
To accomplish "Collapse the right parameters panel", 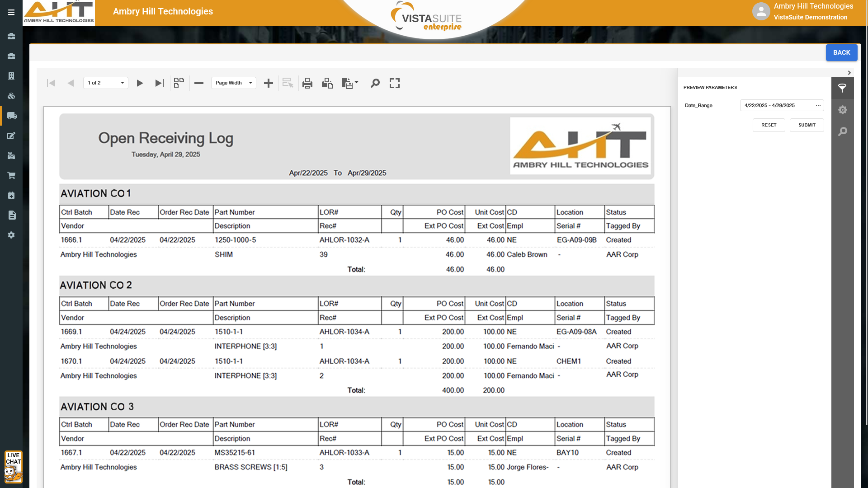I will [x=849, y=73].
